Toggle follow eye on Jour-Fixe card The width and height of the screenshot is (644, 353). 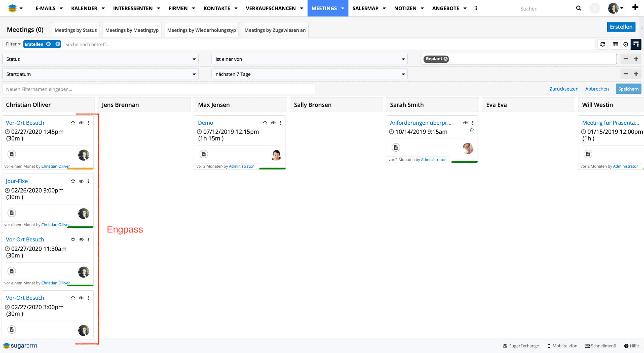tap(81, 181)
